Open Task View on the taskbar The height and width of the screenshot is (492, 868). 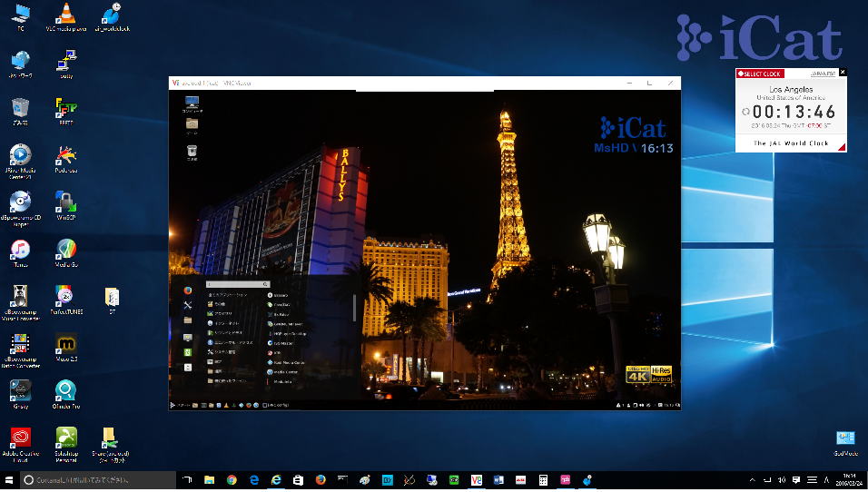click(187, 480)
